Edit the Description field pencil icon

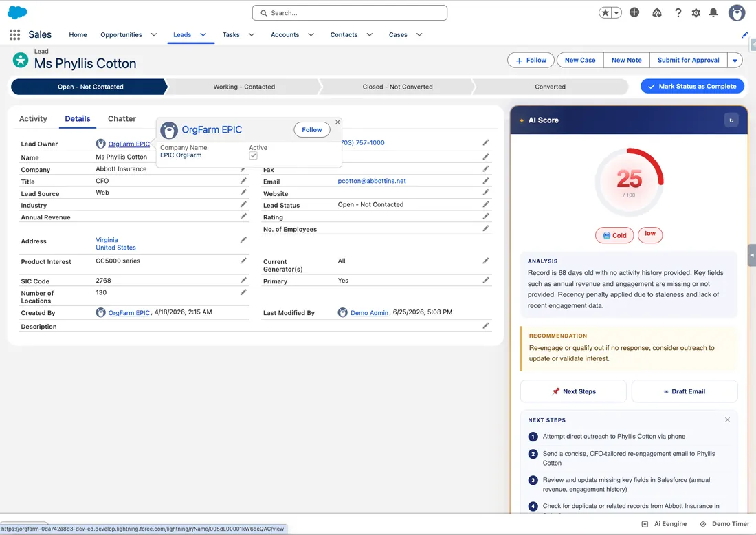(x=485, y=326)
